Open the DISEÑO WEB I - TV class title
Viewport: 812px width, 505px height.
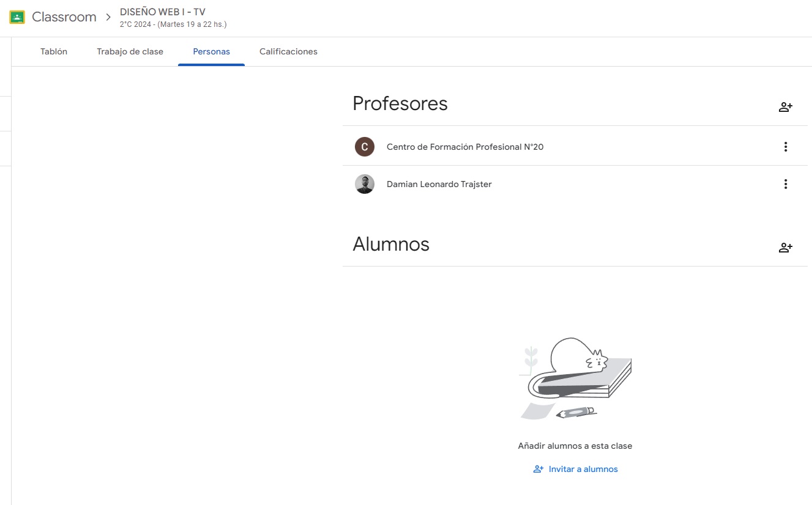pos(163,12)
